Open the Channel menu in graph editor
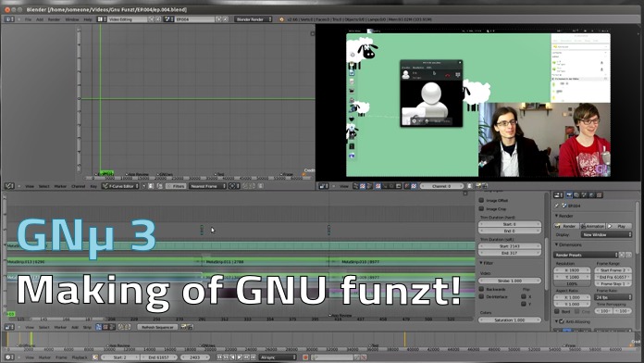The image size is (644, 363). (78, 186)
